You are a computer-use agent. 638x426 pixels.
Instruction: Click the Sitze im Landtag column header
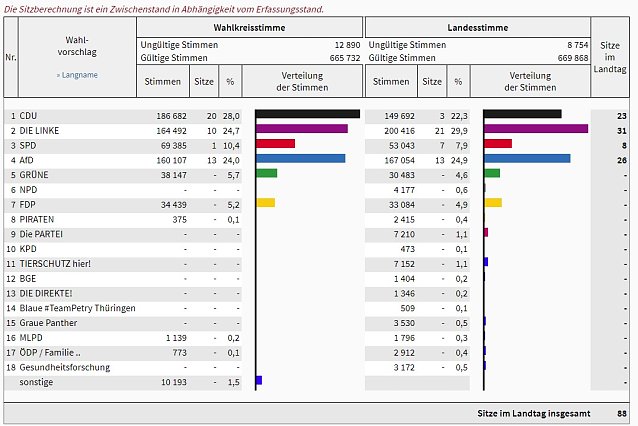(x=610, y=57)
